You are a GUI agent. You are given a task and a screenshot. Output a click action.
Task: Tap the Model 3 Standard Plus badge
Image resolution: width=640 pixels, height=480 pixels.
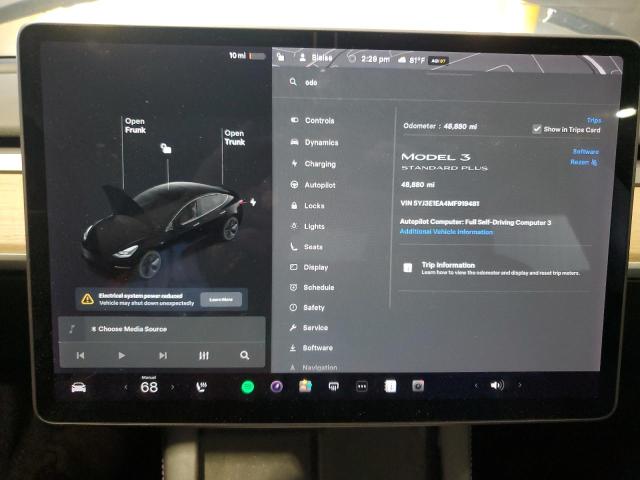[444, 161]
